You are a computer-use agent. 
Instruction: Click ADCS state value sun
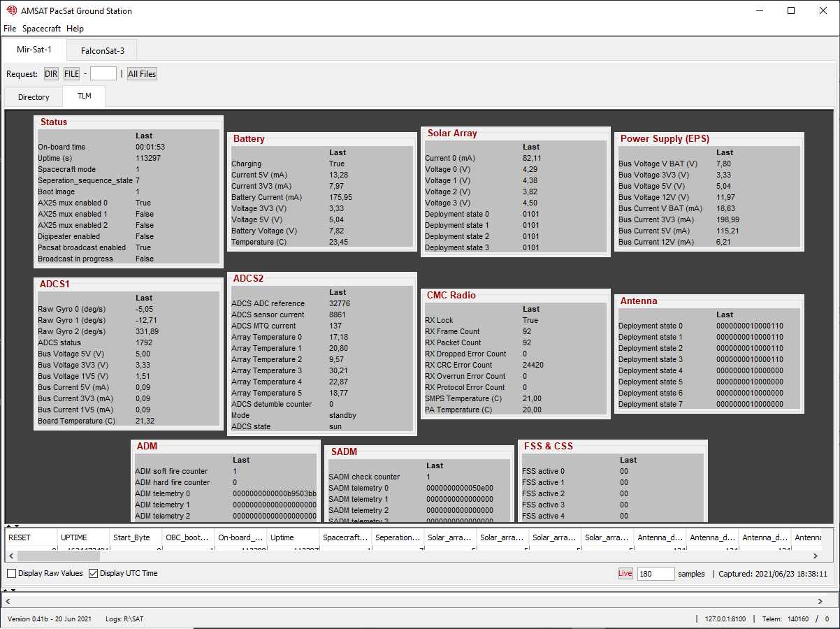(x=335, y=426)
